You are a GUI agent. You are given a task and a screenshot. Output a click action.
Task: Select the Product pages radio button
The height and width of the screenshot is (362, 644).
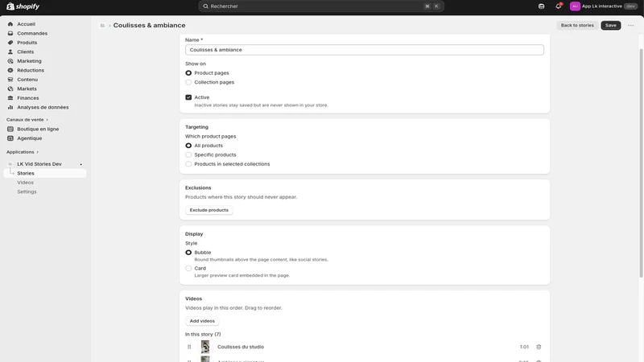[x=188, y=73]
